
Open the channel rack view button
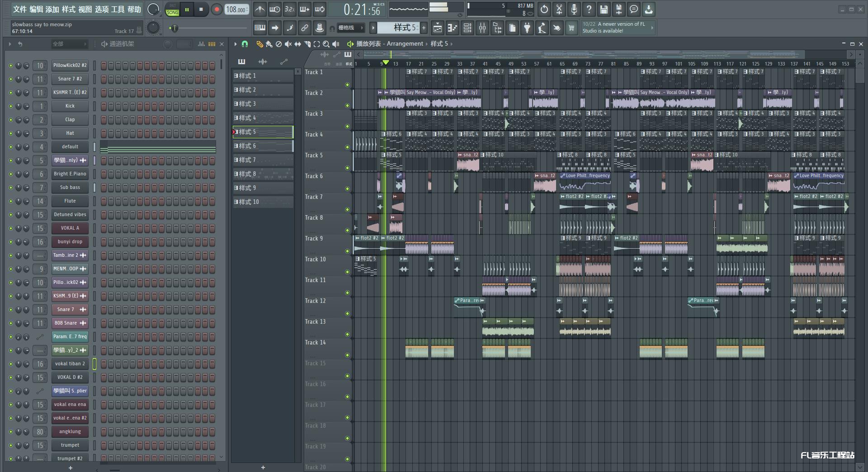point(467,28)
